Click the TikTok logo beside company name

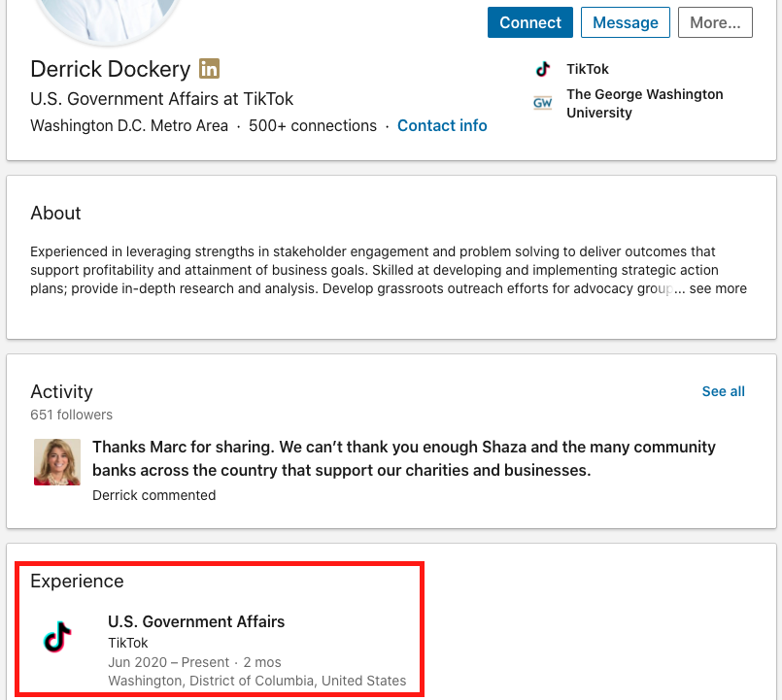543,69
